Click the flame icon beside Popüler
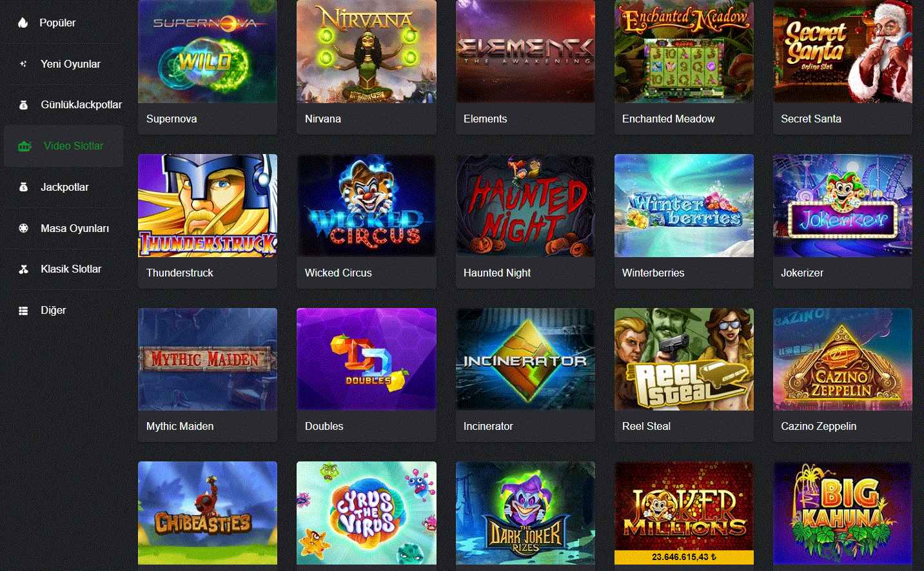Screen dimensions: 924x571 click(23, 23)
